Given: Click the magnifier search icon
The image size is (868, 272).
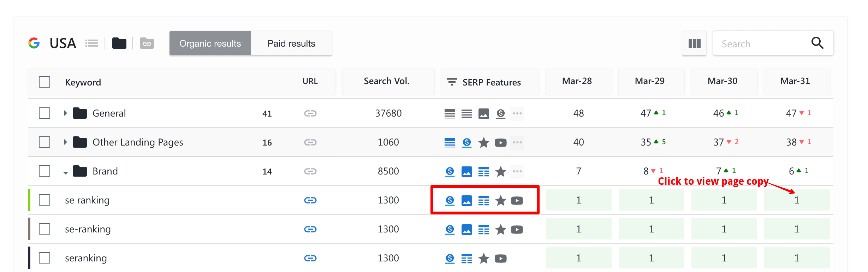Looking at the screenshot, I should (817, 43).
